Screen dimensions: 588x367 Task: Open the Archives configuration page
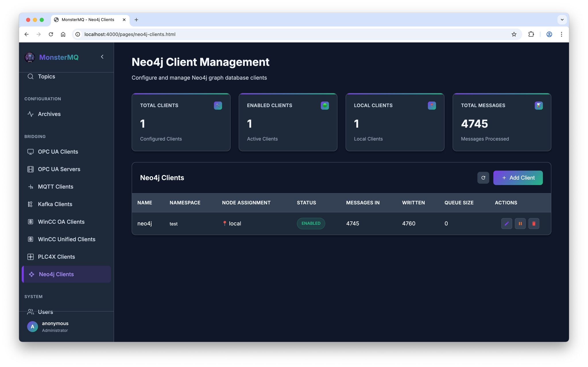[x=49, y=114]
